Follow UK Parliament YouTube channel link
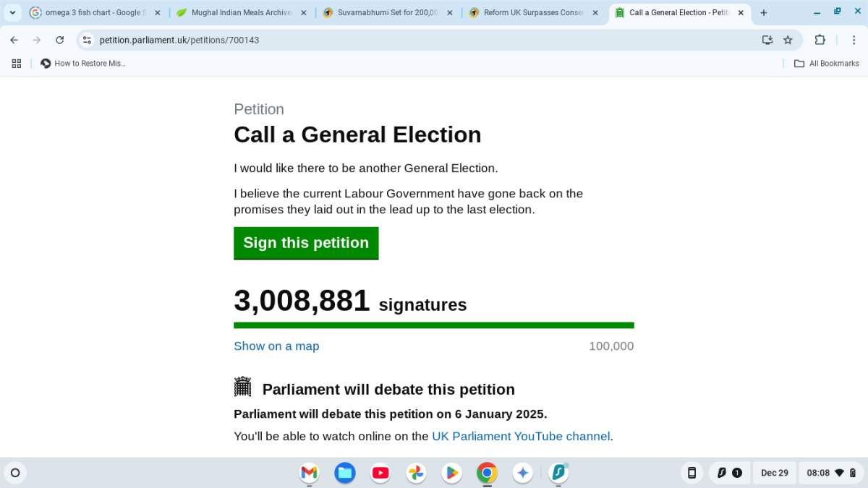868x488 pixels. 521,436
